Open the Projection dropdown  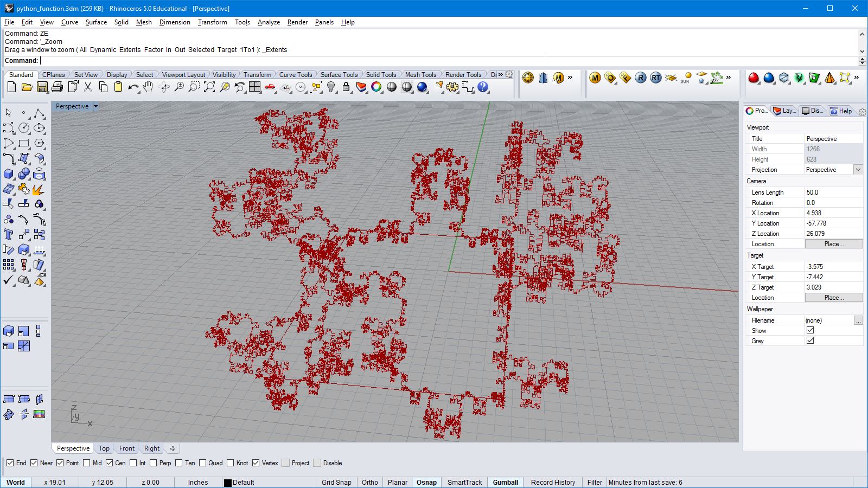tap(858, 170)
